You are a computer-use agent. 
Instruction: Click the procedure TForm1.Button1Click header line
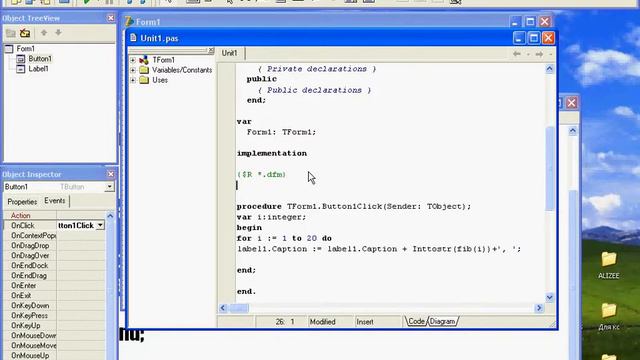[354, 207]
